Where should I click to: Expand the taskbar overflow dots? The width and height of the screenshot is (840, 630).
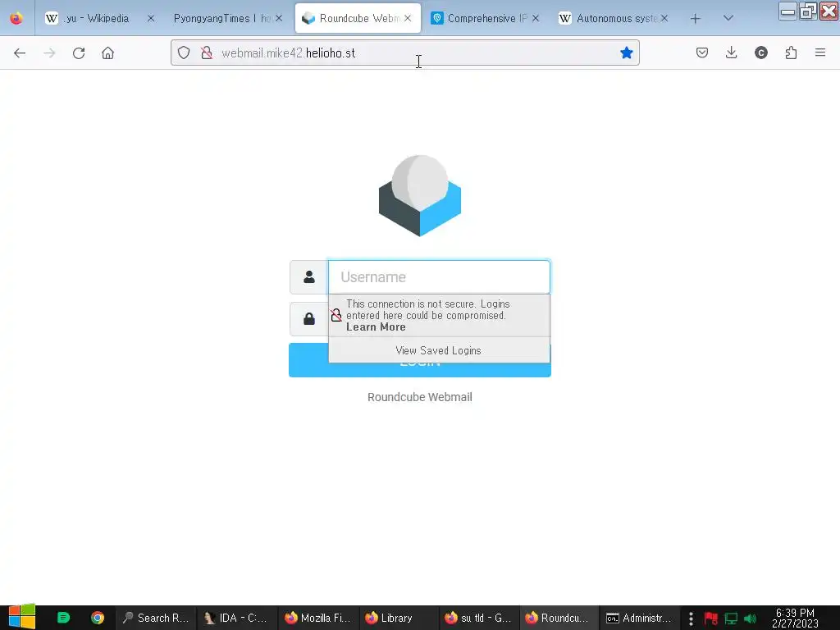pos(691,619)
